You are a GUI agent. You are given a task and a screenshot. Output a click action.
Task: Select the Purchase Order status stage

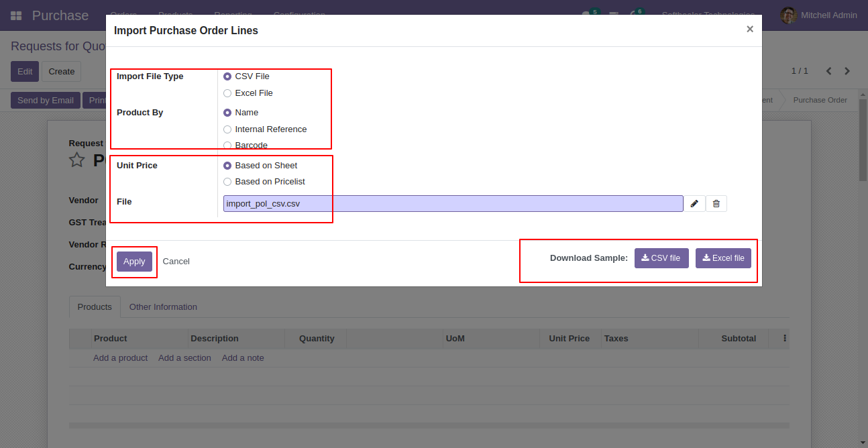point(820,100)
